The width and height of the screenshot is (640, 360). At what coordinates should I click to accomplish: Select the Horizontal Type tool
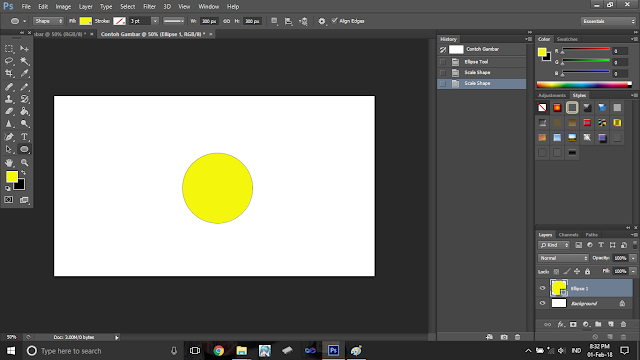tap(24, 137)
